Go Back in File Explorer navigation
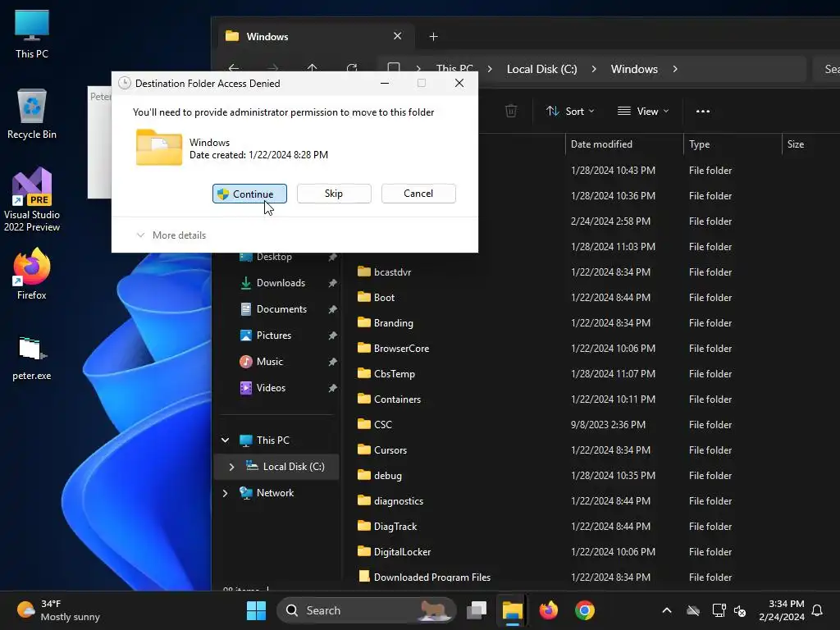This screenshot has width=840, height=630. click(x=234, y=68)
